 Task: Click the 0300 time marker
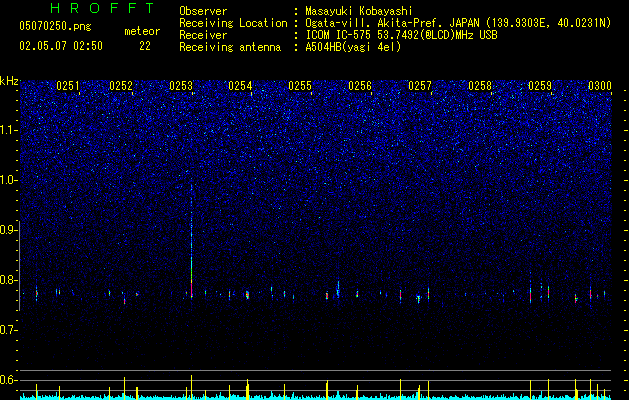click(600, 86)
